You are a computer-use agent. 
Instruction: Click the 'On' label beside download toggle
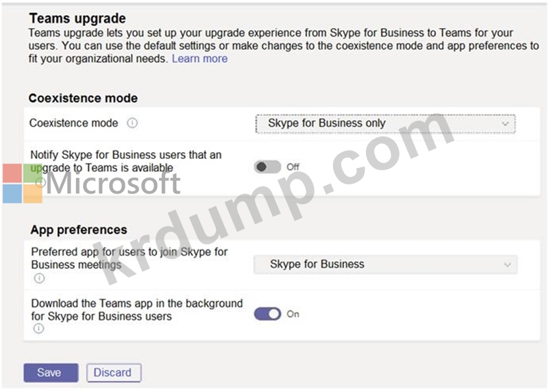coord(293,314)
